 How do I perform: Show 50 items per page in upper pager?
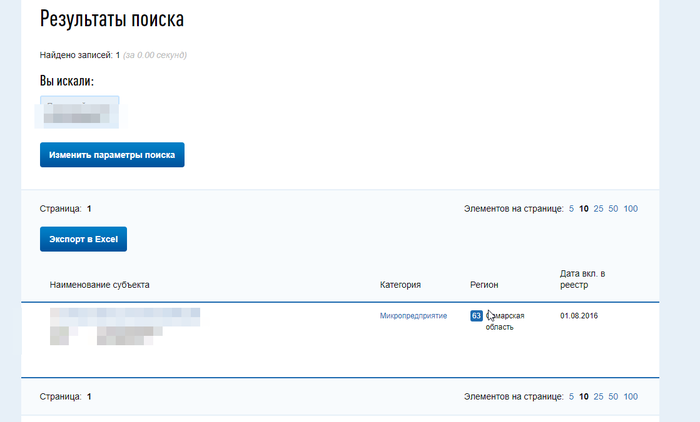tap(613, 209)
